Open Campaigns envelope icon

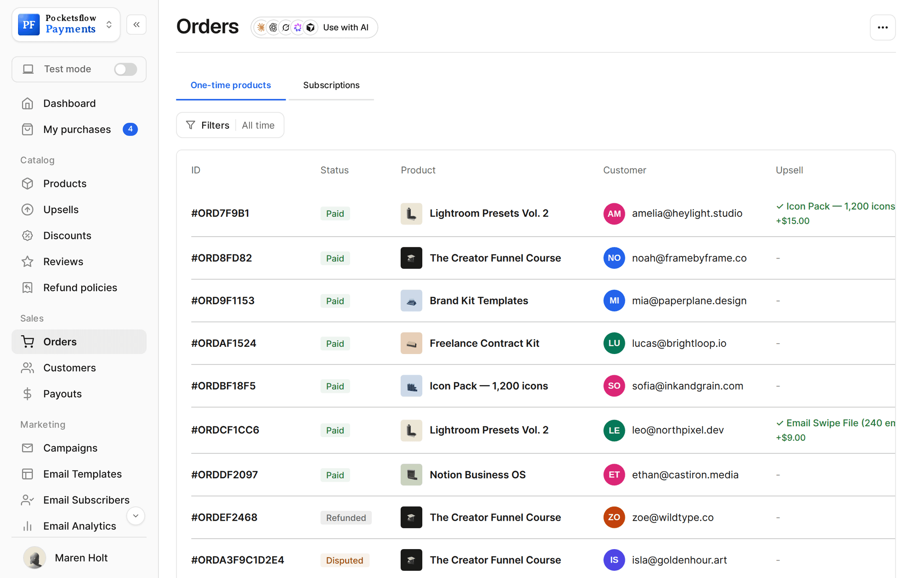(28, 448)
